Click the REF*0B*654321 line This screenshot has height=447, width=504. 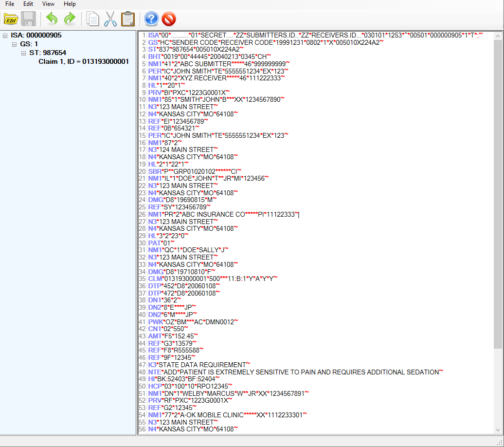174,129
